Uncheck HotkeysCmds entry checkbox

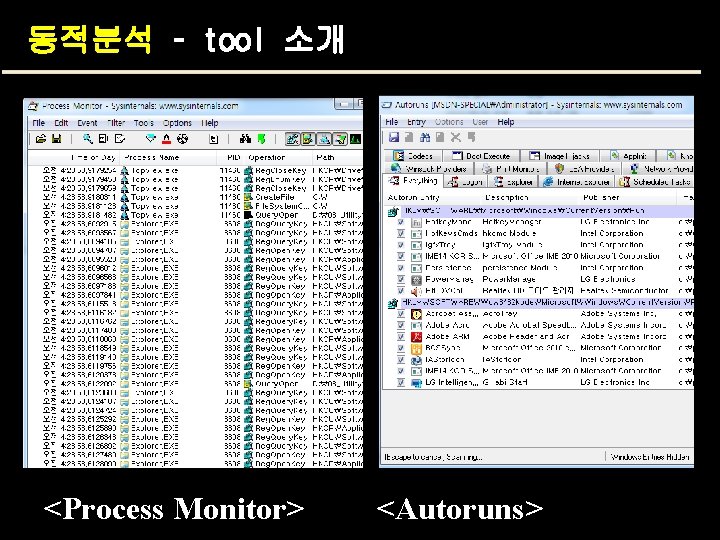click(x=401, y=234)
